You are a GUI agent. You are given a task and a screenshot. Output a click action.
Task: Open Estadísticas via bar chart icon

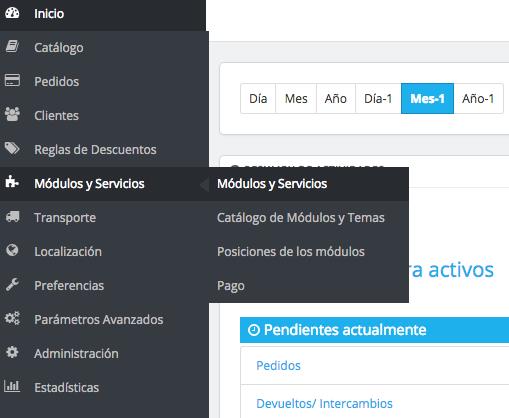[x=12, y=386]
